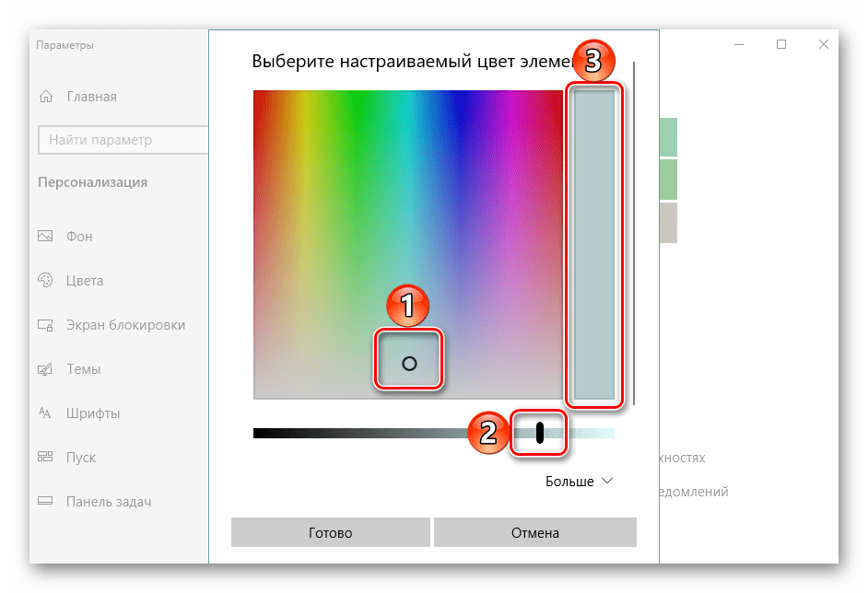Open Экран блокировки settings

[x=125, y=325]
